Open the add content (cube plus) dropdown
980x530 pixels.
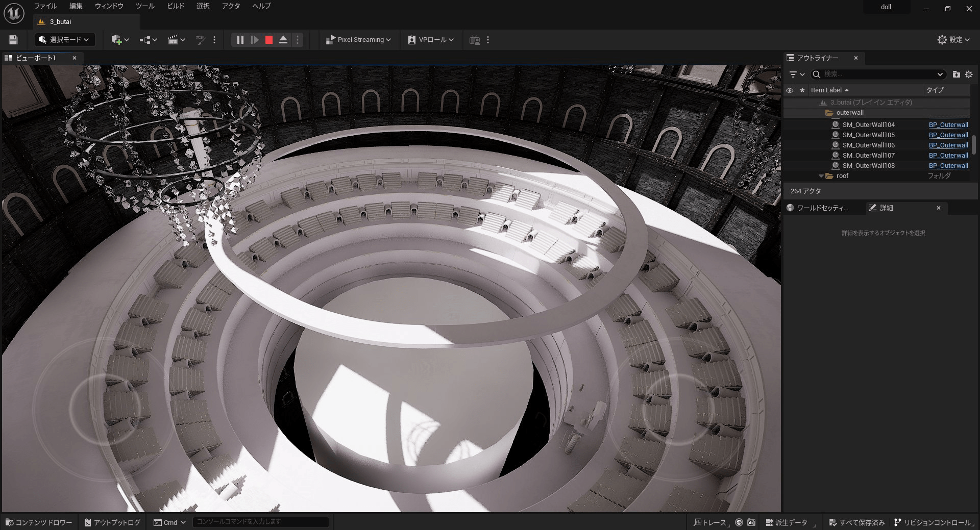click(x=120, y=40)
